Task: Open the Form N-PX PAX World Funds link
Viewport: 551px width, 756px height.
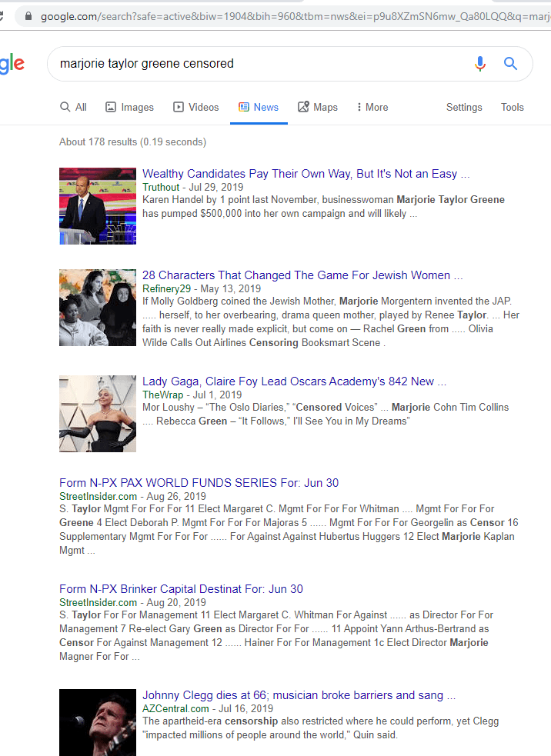Action: click(199, 483)
